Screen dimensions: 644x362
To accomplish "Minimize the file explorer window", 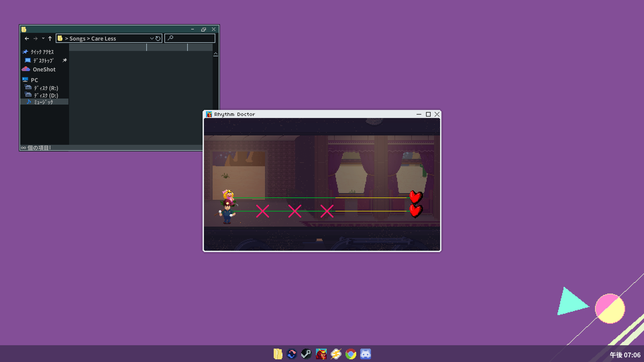I will 193,29.
